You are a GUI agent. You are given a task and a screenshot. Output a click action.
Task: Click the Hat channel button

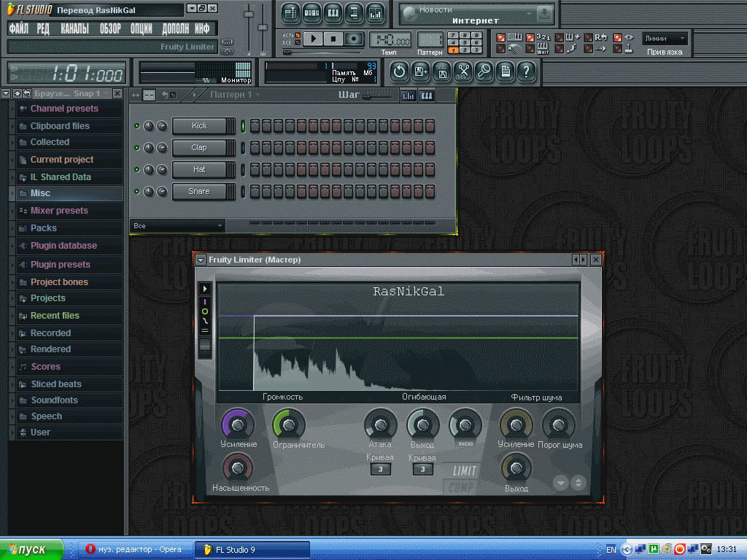(x=199, y=169)
